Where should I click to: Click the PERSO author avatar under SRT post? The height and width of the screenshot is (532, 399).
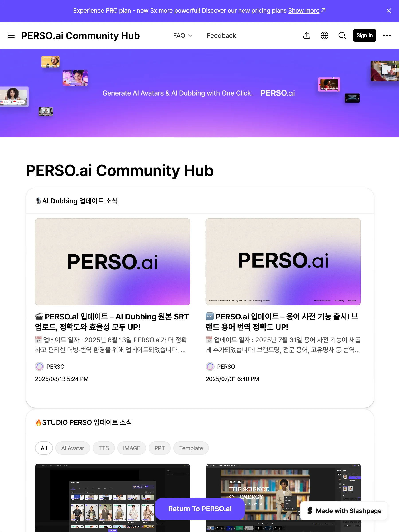click(x=39, y=367)
